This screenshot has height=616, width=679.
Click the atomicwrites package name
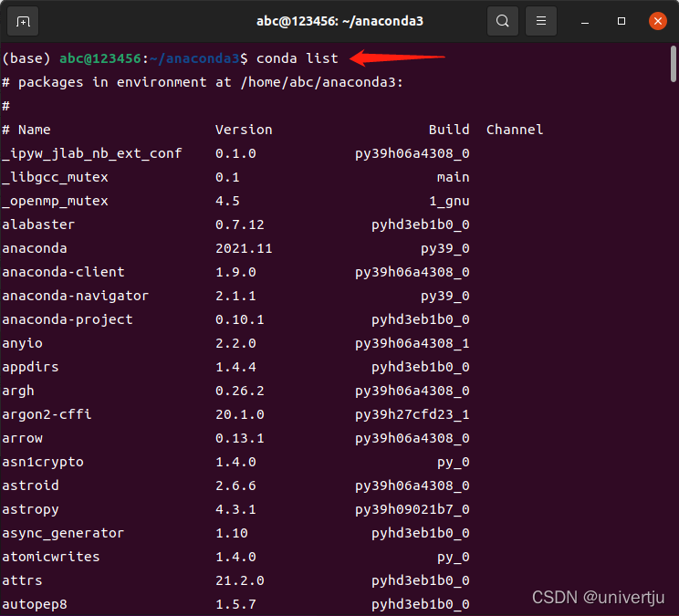click(x=51, y=557)
